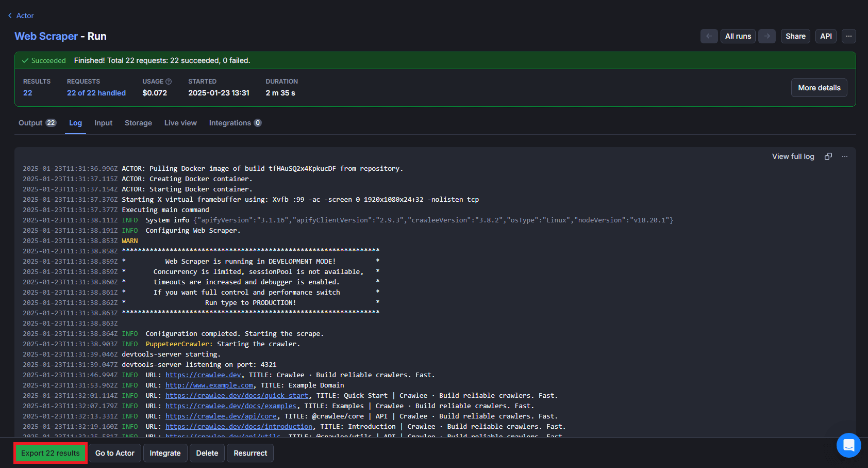The height and width of the screenshot is (468, 868).
Task: Click the pop-out icon beside View full log
Action: pyautogui.click(x=828, y=156)
